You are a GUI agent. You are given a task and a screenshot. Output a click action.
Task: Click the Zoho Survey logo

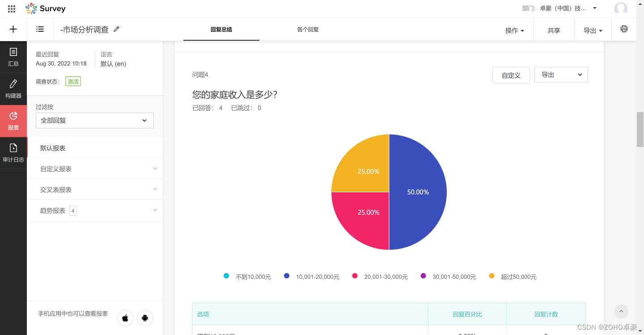pos(45,8)
